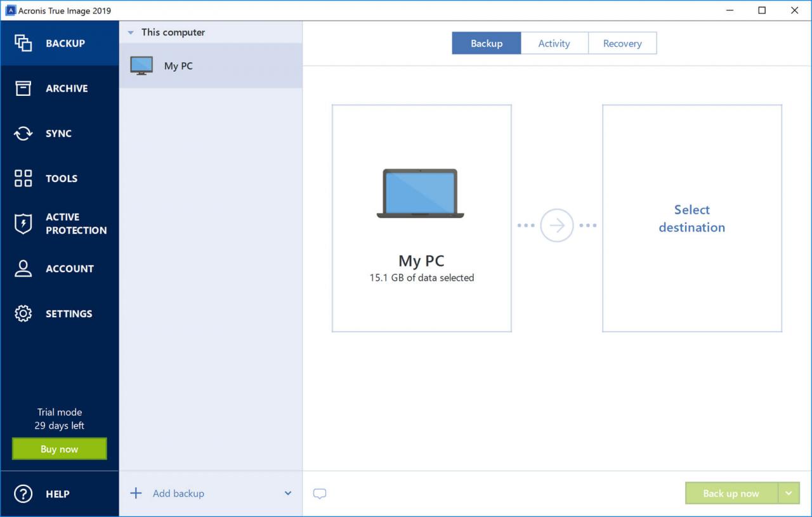Open the Tools section
This screenshot has width=812, height=517.
[23, 178]
